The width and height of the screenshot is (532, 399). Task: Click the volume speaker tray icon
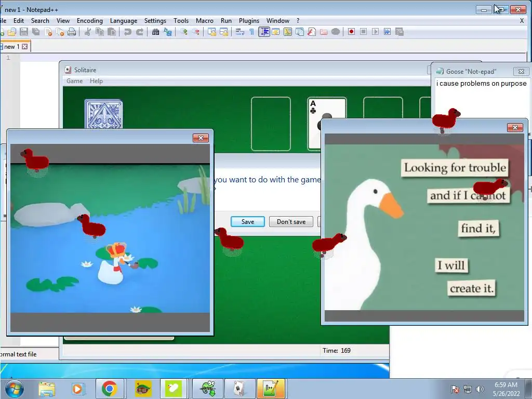(480, 389)
